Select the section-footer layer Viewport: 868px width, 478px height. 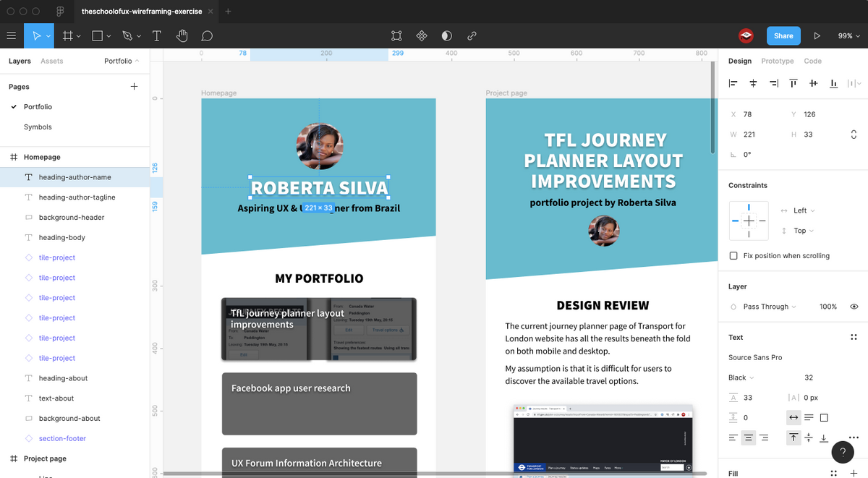[64, 438]
